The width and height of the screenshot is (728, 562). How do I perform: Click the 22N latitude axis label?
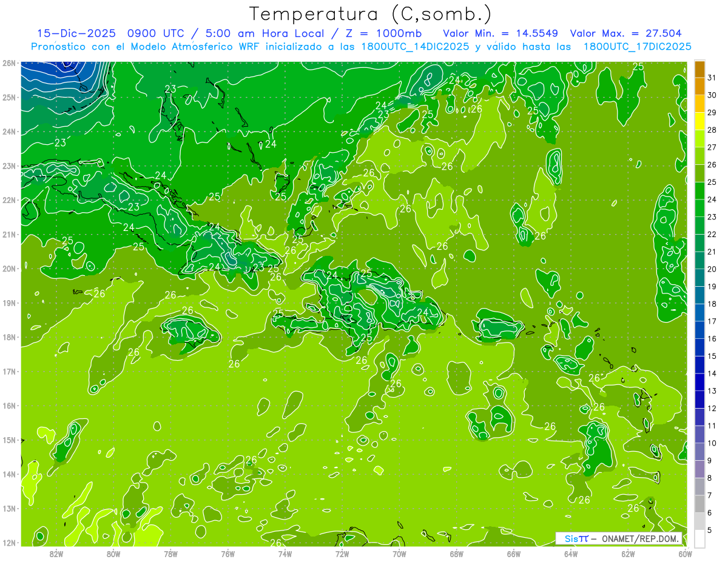(8, 200)
